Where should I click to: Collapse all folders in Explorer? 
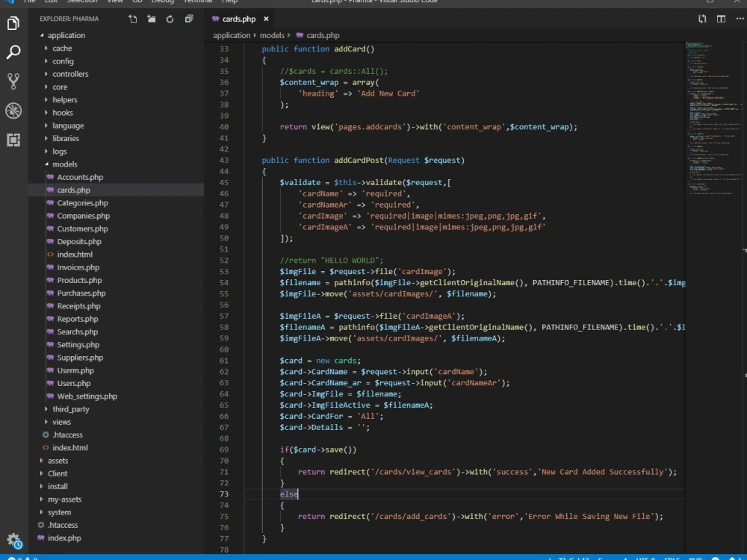pos(188,19)
